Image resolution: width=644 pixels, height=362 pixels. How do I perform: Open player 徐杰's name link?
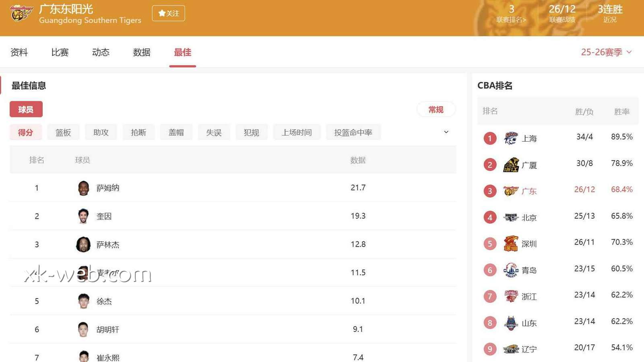[x=104, y=301]
